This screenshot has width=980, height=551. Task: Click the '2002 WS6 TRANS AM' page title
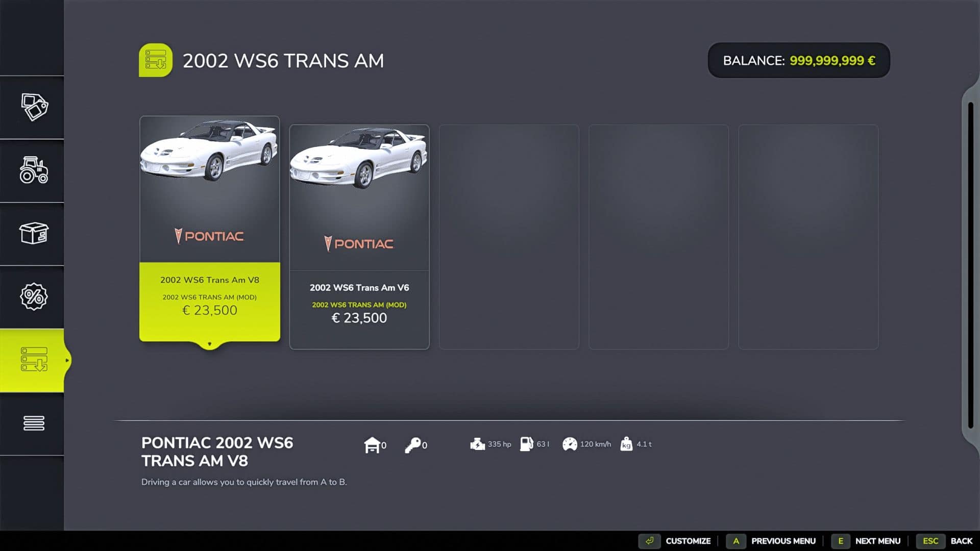coord(283,61)
